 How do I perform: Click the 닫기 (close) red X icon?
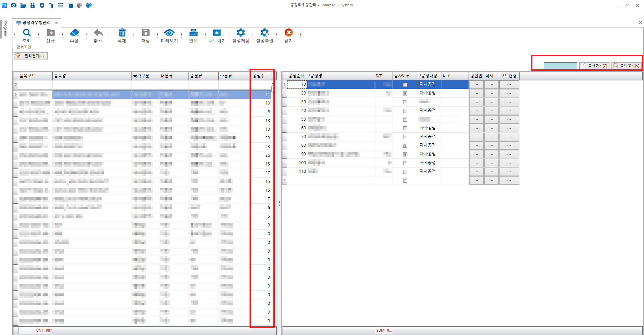click(288, 32)
